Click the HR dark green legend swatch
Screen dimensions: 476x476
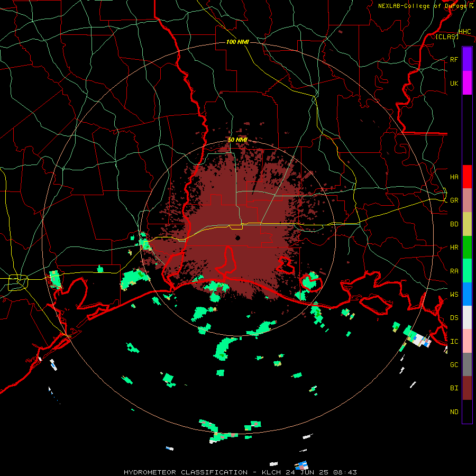(x=467, y=247)
